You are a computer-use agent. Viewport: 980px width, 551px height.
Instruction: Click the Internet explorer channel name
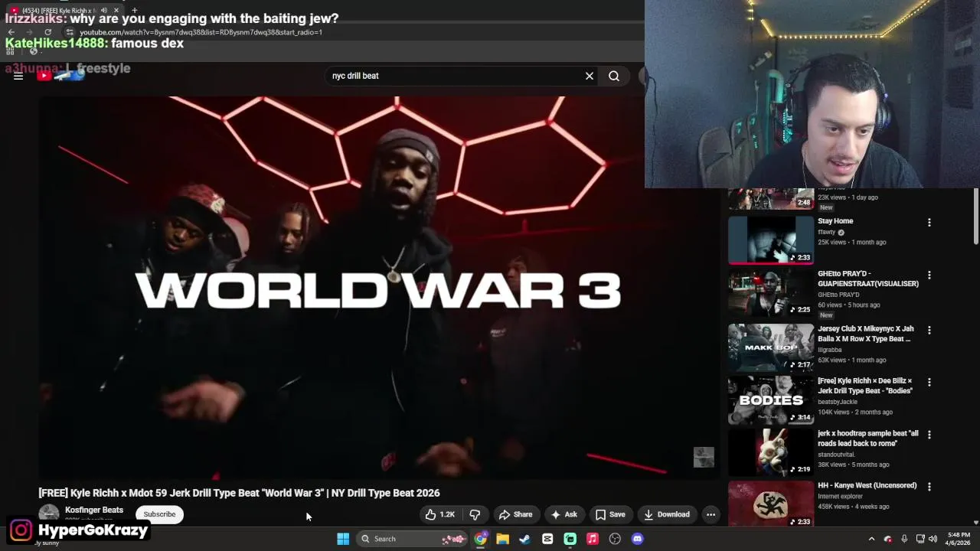tap(841, 496)
